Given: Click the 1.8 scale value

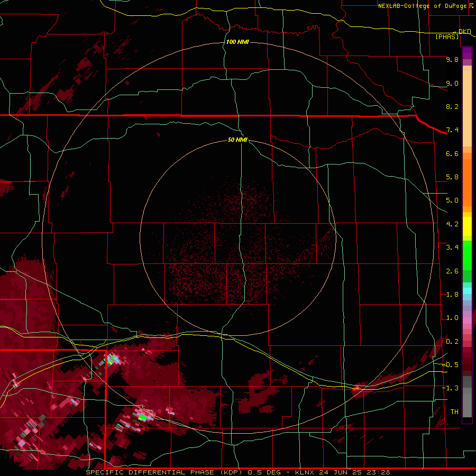Looking at the screenshot, I should tap(452, 295).
